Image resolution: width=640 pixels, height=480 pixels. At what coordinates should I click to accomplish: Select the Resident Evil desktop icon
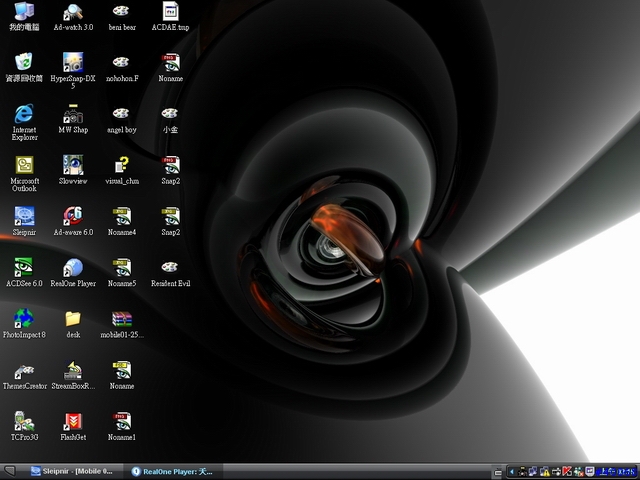coord(170,267)
